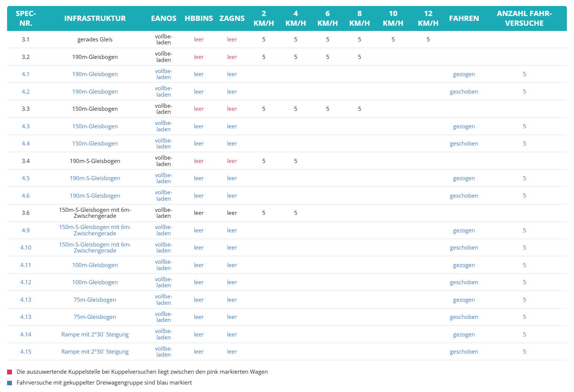Image resolution: width=574 pixels, height=392 pixels.
Task: Select the EANOS column header
Action: (163, 18)
